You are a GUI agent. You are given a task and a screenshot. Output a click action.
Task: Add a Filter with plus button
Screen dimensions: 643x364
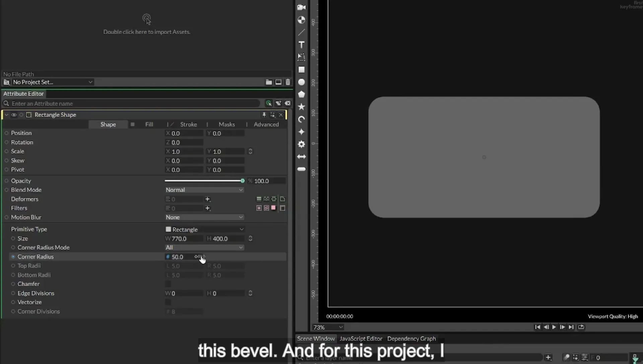208,208
